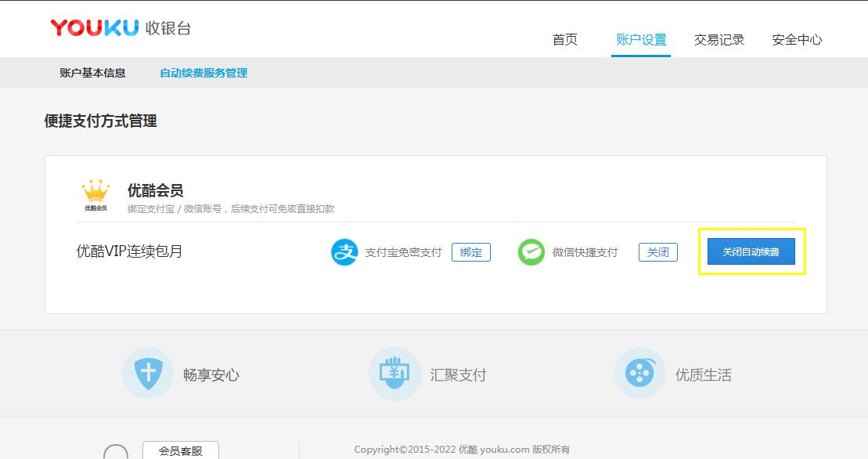Click 关闭 button for WeChat pay

pos(658,252)
